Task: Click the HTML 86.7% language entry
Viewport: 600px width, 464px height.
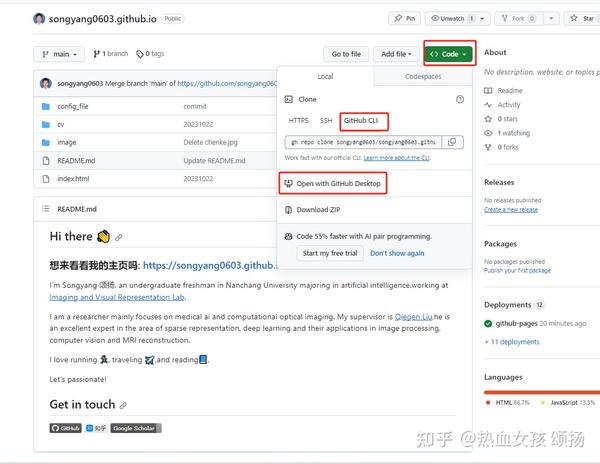Action: pos(508,402)
